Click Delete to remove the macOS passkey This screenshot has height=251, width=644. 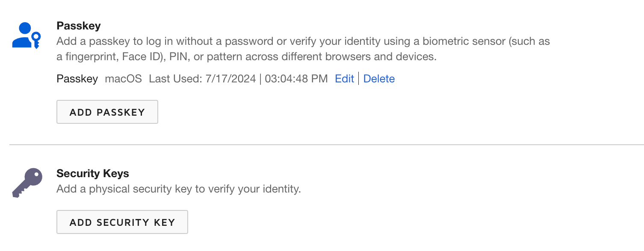(x=379, y=79)
